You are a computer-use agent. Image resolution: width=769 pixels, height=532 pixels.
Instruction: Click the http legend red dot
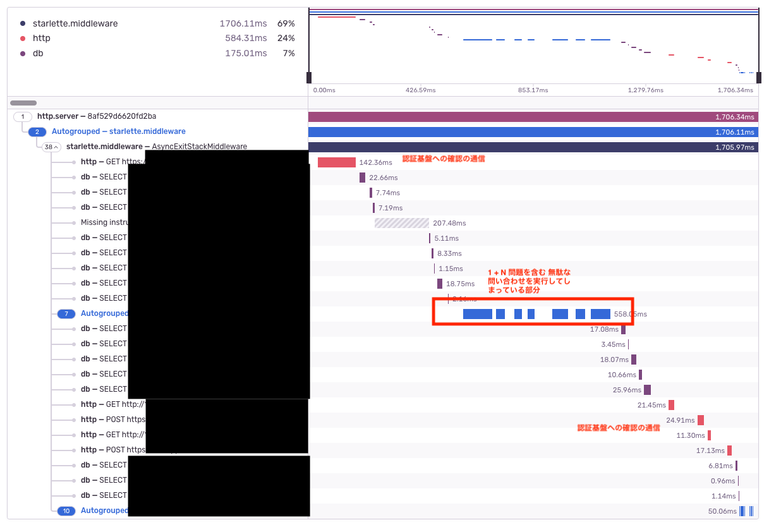coord(23,39)
